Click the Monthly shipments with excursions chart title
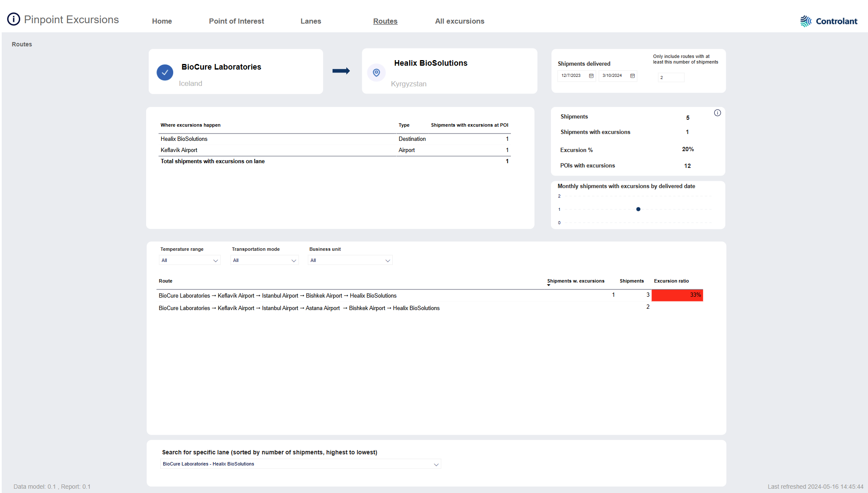868x493 pixels. click(627, 186)
